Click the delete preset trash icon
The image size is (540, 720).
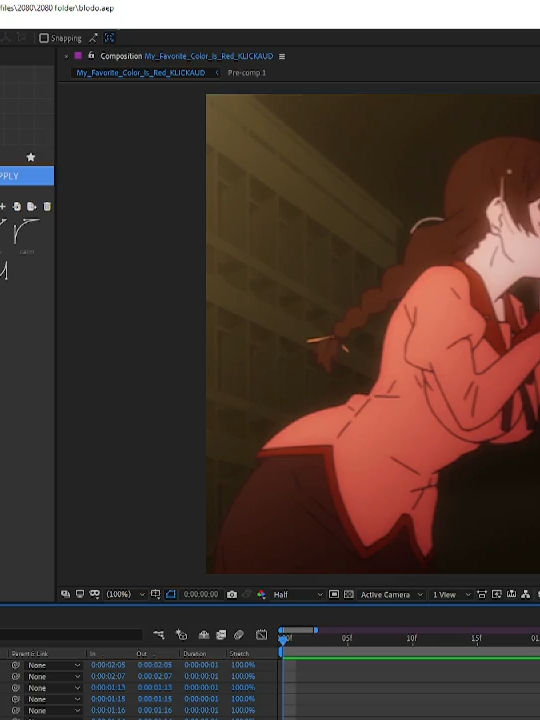(47, 207)
